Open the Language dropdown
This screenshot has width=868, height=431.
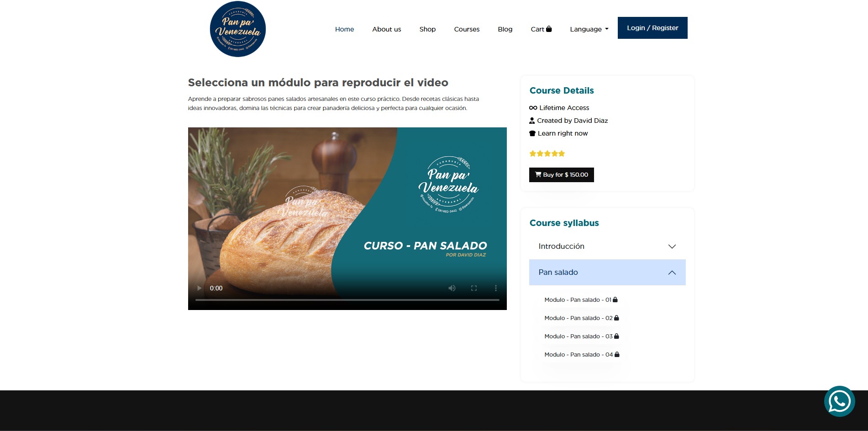(x=589, y=29)
